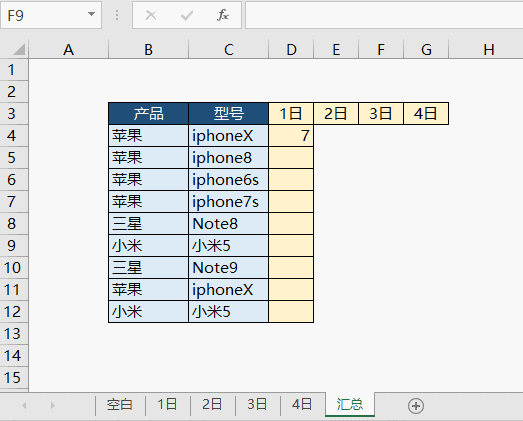Click the Cancel X icon in formula bar
The image size is (523, 421).
tap(151, 15)
